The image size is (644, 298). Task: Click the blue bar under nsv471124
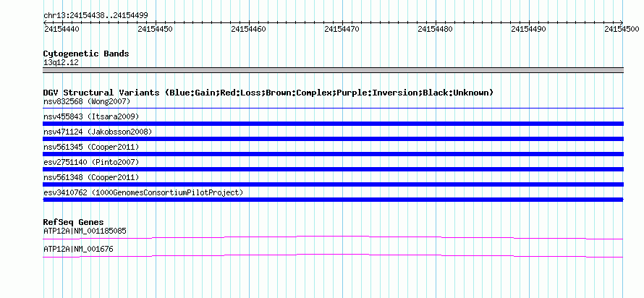pyautogui.click(x=333, y=139)
